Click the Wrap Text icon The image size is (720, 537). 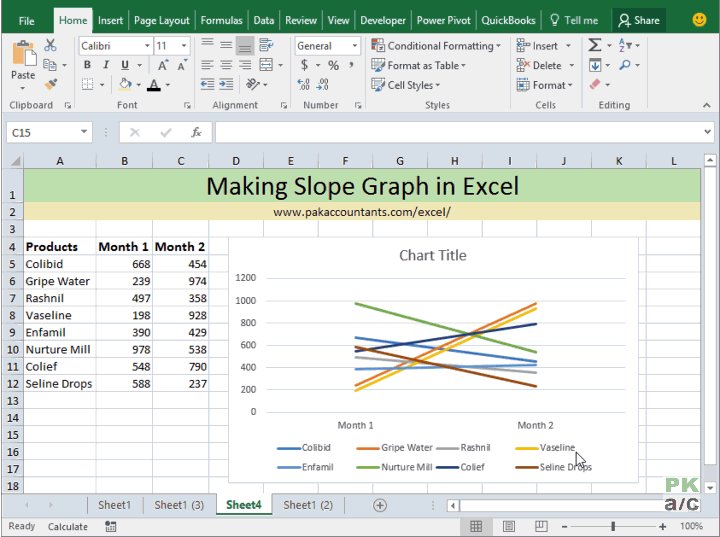(266, 45)
